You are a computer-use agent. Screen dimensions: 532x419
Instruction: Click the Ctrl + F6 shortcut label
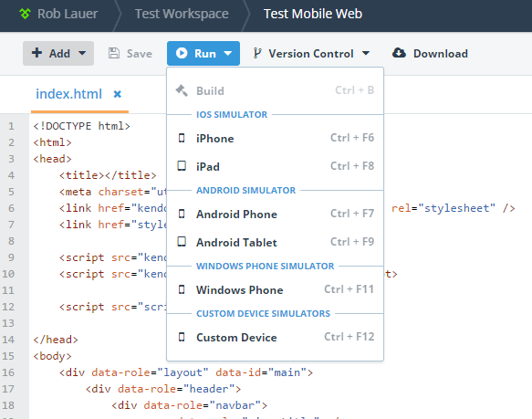[x=352, y=138]
